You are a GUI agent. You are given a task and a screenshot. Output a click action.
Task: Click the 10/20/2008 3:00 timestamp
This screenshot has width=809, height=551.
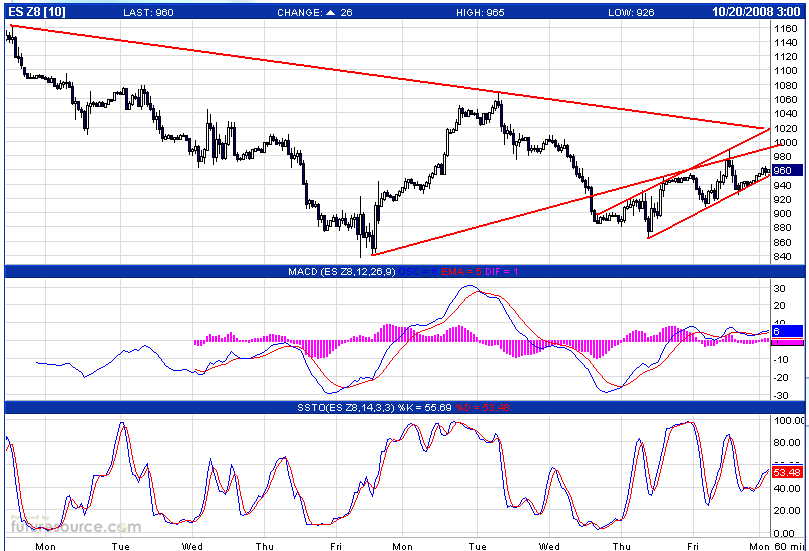pyautogui.click(x=756, y=12)
